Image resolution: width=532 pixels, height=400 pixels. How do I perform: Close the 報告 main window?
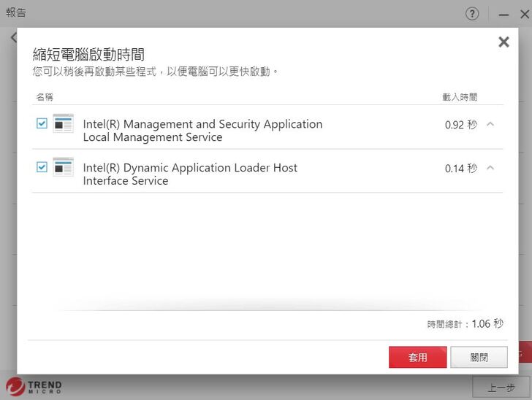523,15
